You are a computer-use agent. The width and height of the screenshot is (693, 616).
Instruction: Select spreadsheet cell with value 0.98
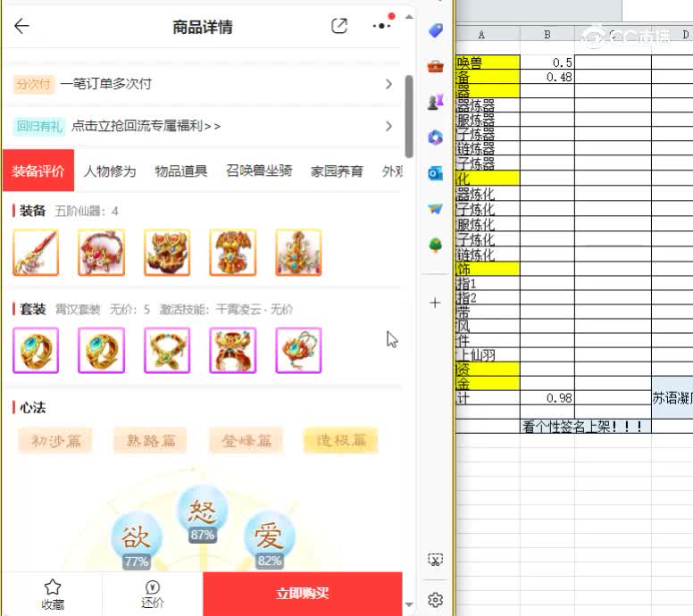tap(547, 397)
